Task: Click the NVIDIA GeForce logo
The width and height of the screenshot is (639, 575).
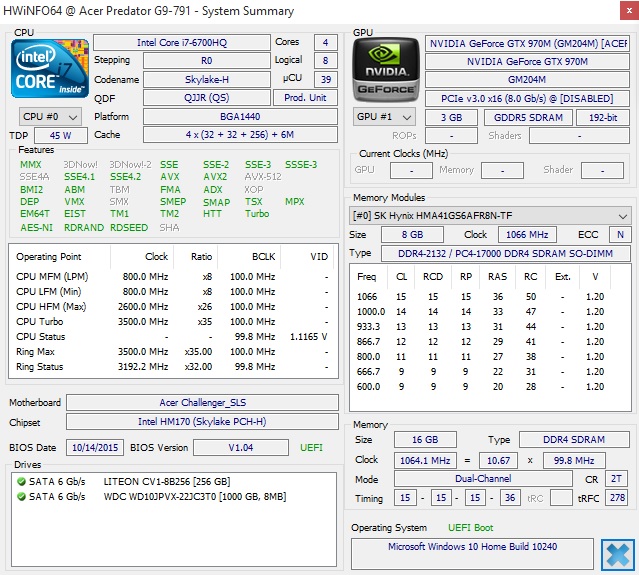Action: coord(385,70)
